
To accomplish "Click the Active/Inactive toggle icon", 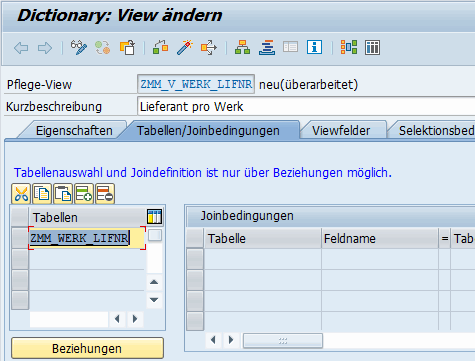I will (103, 47).
